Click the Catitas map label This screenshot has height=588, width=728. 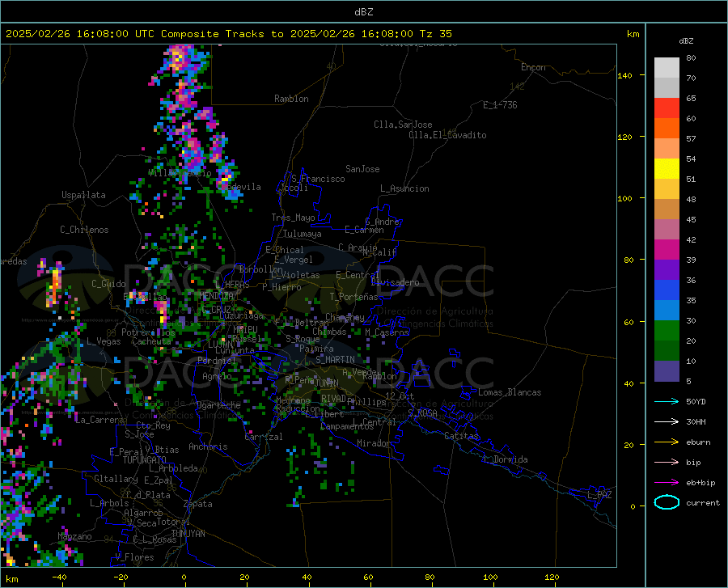461,436
